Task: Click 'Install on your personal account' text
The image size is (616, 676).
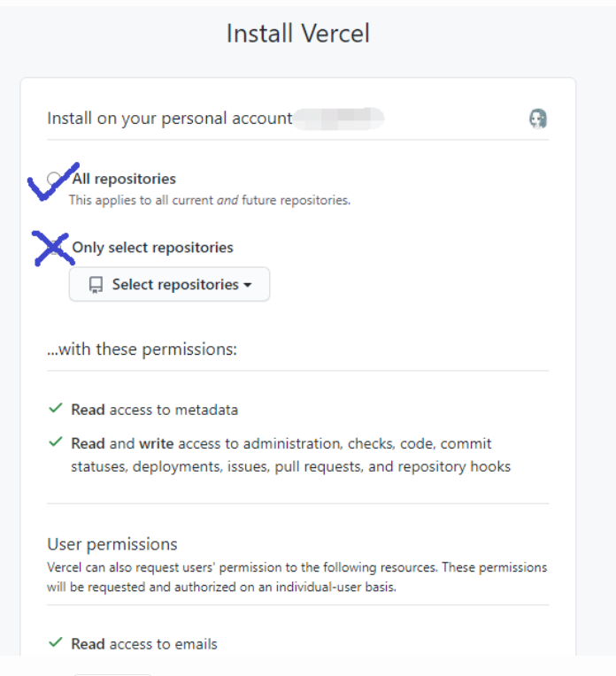Action: [x=169, y=118]
